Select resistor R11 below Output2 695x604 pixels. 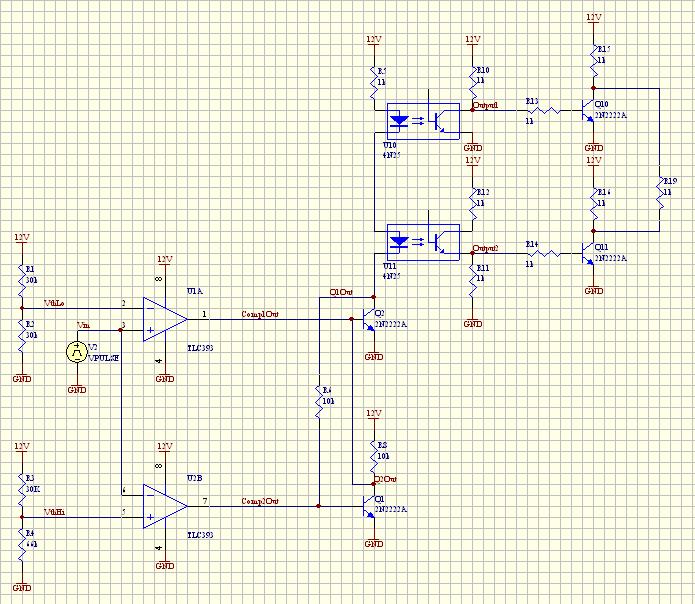(x=473, y=280)
